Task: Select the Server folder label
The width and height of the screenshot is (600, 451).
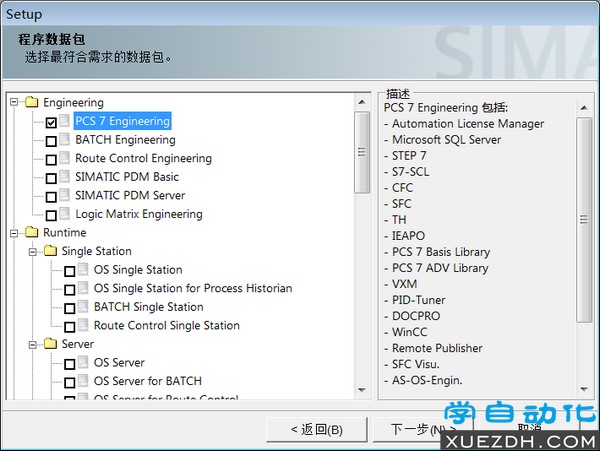Action: 78,344
